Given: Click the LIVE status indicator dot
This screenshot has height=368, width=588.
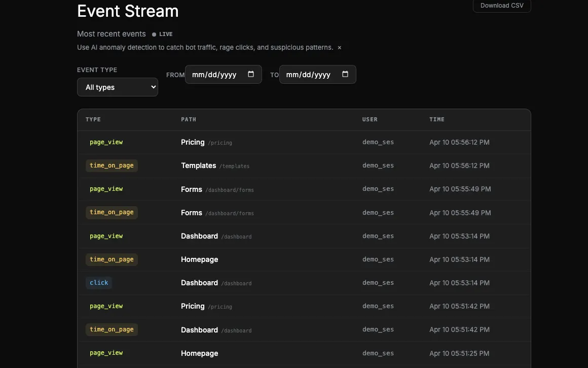Looking at the screenshot, I should [154, 34].
